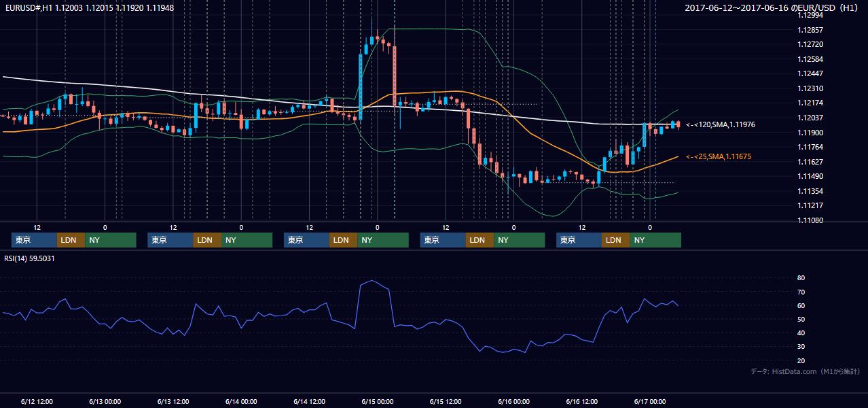Click the RSI 50 level label
Screen dimensions: 868x408
click(801, 320)
